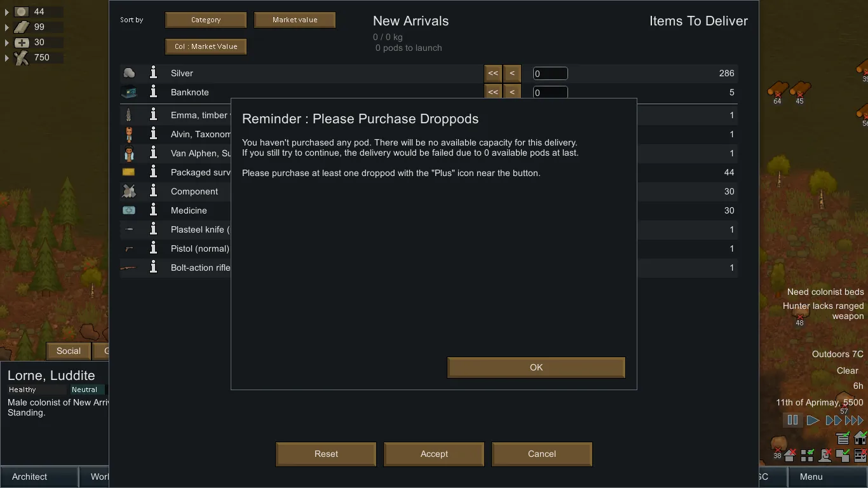Set game speed to normal play
The width and height of the screenshot is (868, 488).
pyautogui.click(x=813, y=420)
